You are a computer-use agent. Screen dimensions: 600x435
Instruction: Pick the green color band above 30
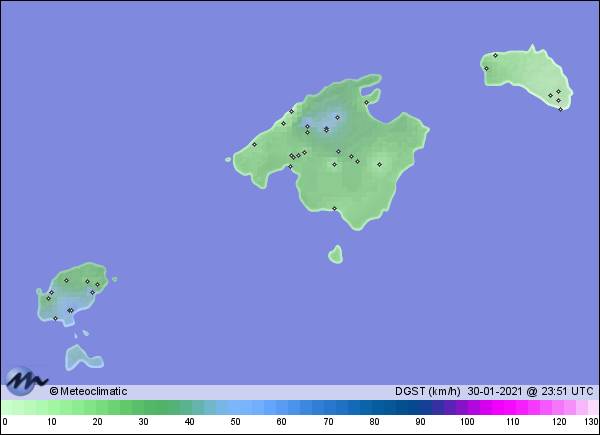point(138,407)
